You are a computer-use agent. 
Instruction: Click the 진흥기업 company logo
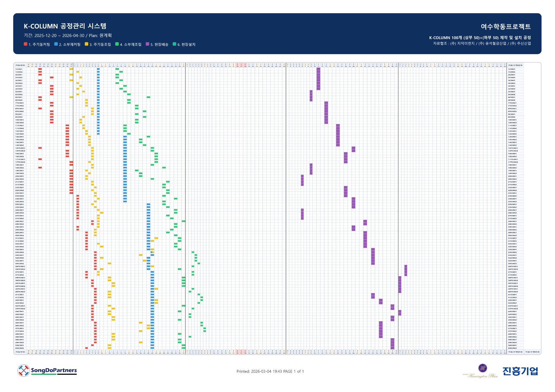[520, 371]
